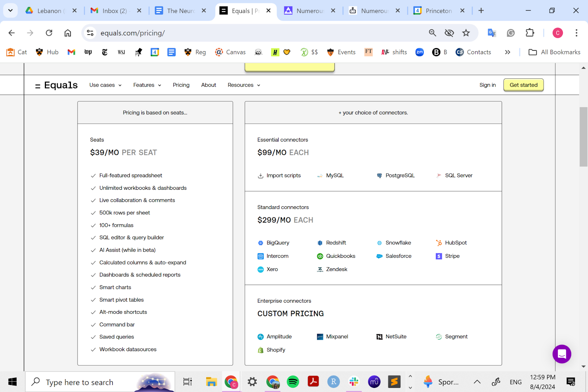
Task: Click the Stripe connector icon
Action: pos(439,256)
